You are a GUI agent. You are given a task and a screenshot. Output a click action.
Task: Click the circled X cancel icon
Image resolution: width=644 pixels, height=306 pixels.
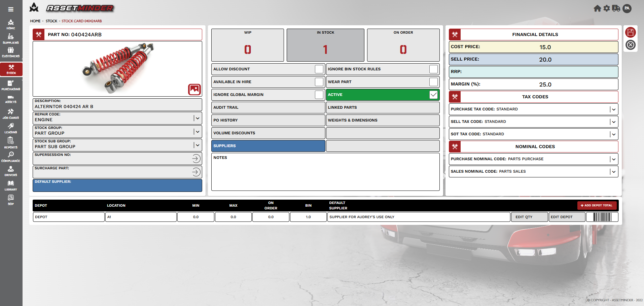(630, 45)
